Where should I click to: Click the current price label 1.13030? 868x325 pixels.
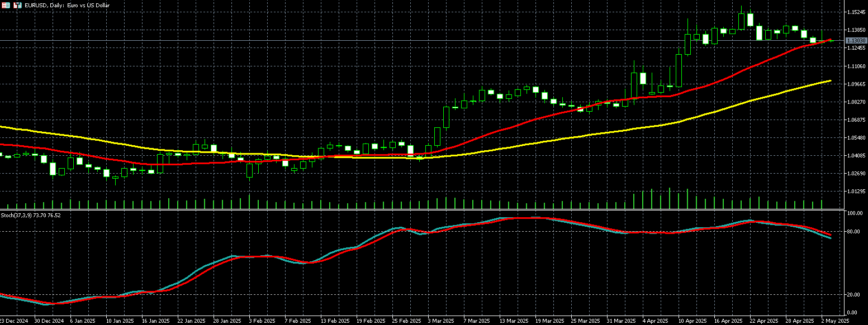point(855,41)
